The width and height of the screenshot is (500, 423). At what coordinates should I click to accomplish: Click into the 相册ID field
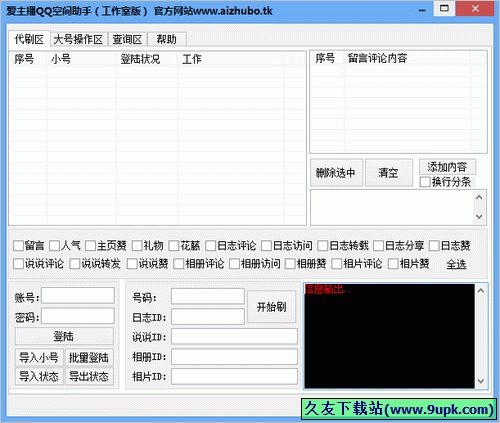click(x=235, y=357)
